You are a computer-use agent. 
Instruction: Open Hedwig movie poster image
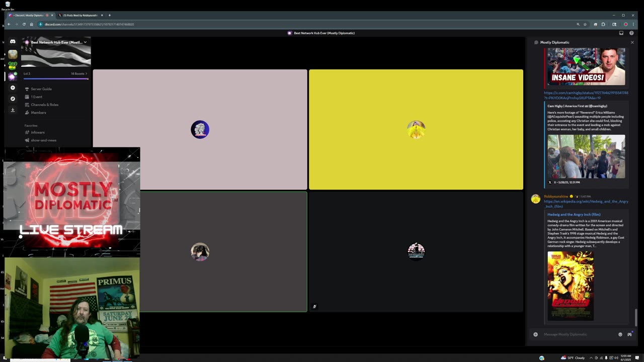pyautogui.click(x=571, y=286)
